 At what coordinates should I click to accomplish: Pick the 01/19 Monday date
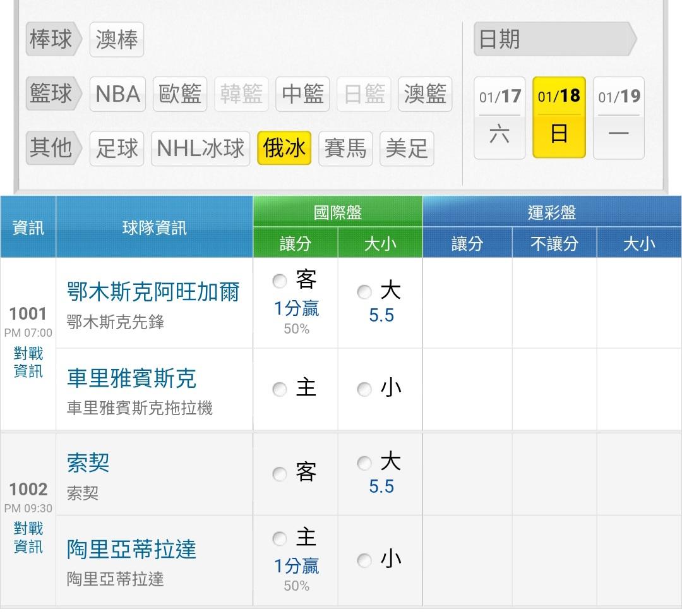[619, 118]
